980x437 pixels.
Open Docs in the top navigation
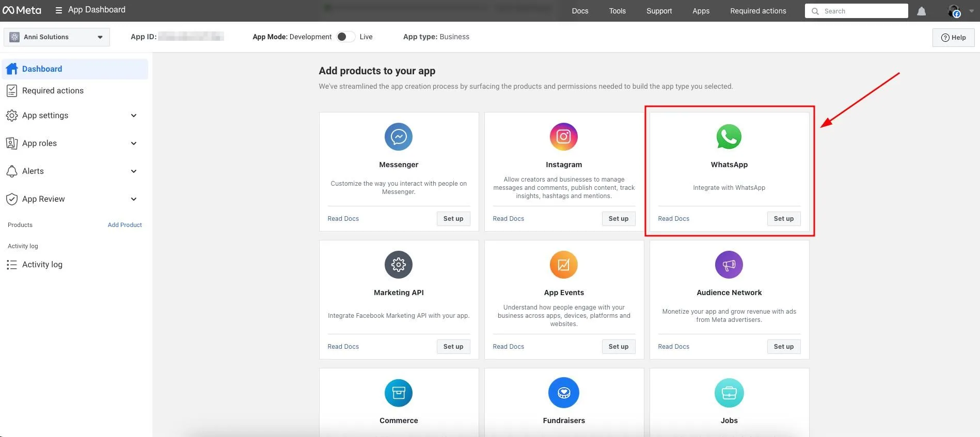(580, 11)
